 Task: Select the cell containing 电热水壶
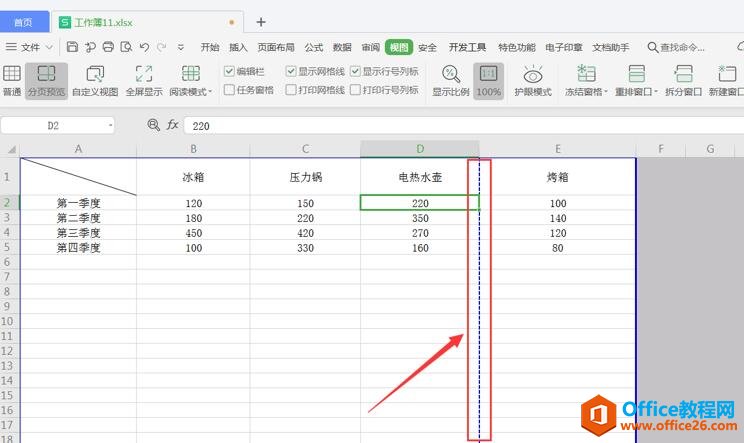420,177
